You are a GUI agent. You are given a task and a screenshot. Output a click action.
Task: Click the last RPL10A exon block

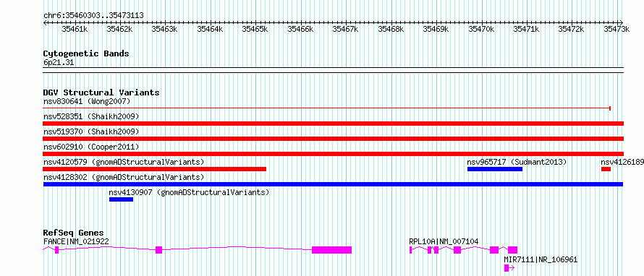coord(512,250)
